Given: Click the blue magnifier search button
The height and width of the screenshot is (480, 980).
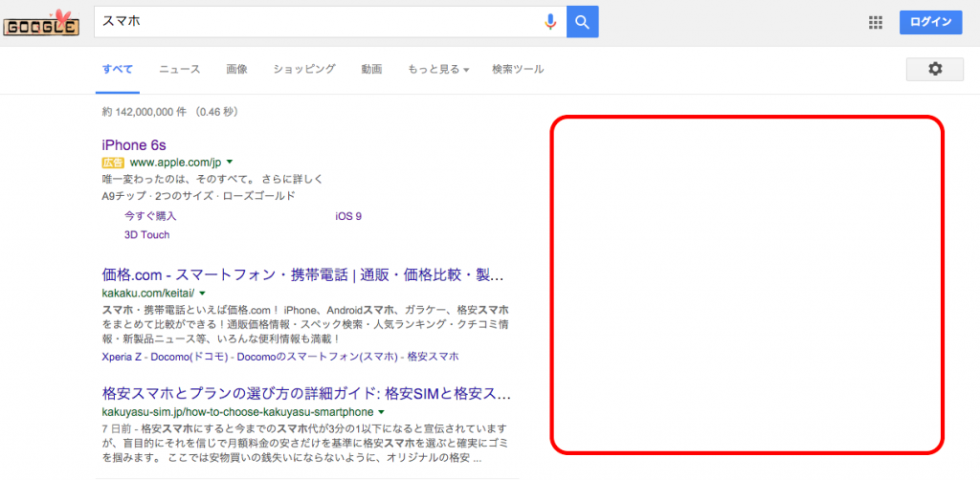Looking at the screenshot, I should point(583,22).
